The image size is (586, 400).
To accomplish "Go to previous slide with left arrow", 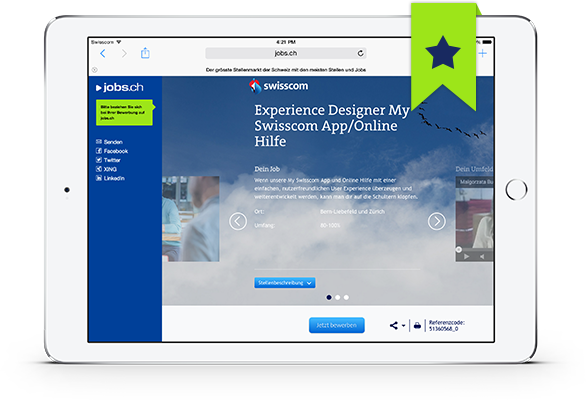I will tap(238, 221).
